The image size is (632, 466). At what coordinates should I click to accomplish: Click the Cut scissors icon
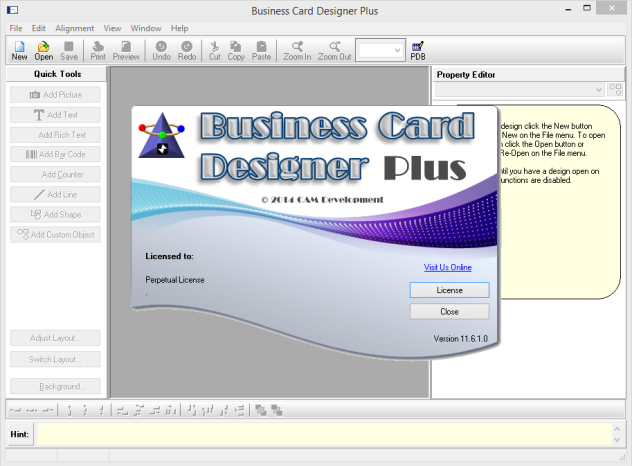[214, 50]
